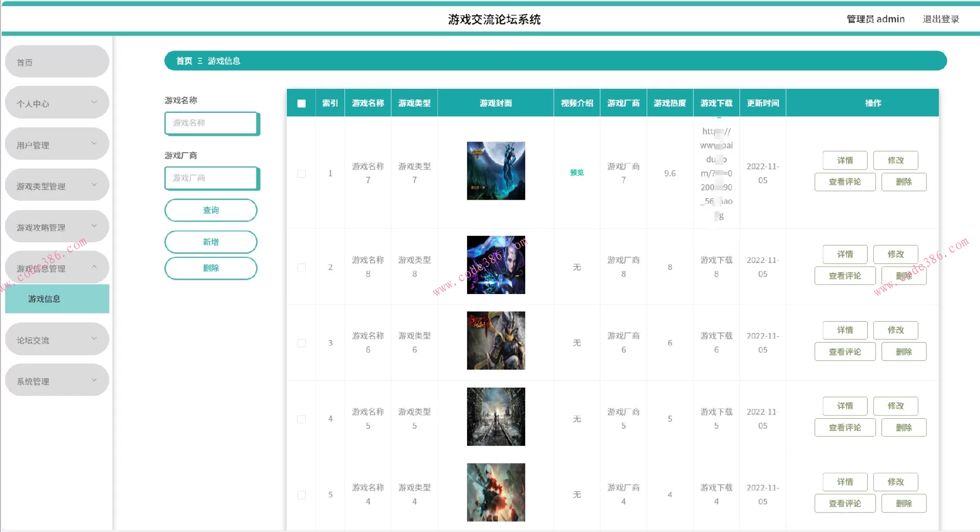The image size is (980, 532).
Task: Open the 首页 sidebar item
Action: [57, 61]
